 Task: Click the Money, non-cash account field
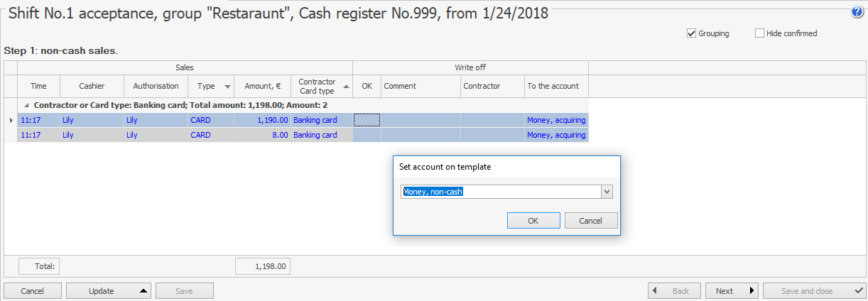tap(500, 192)
